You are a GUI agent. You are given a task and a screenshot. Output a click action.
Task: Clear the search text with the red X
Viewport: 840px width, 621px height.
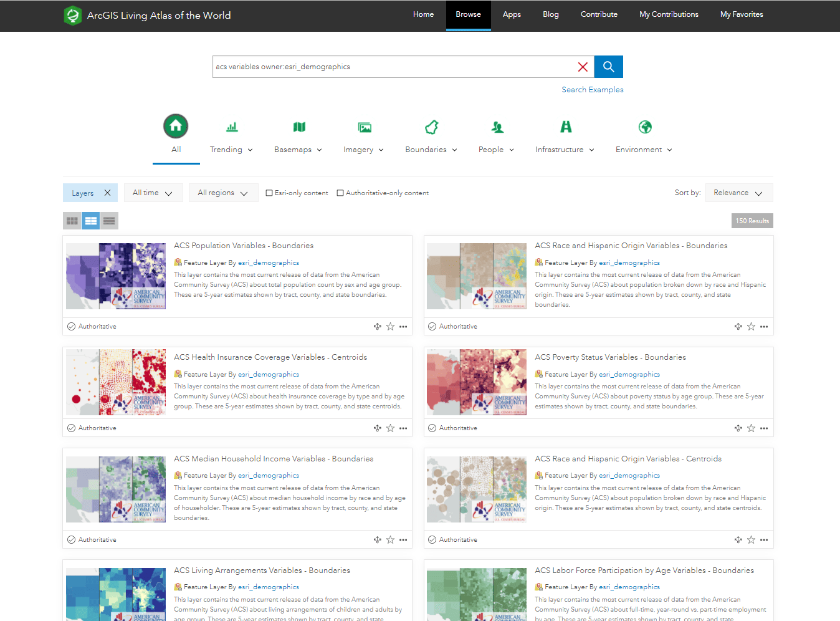pos(583,67)
